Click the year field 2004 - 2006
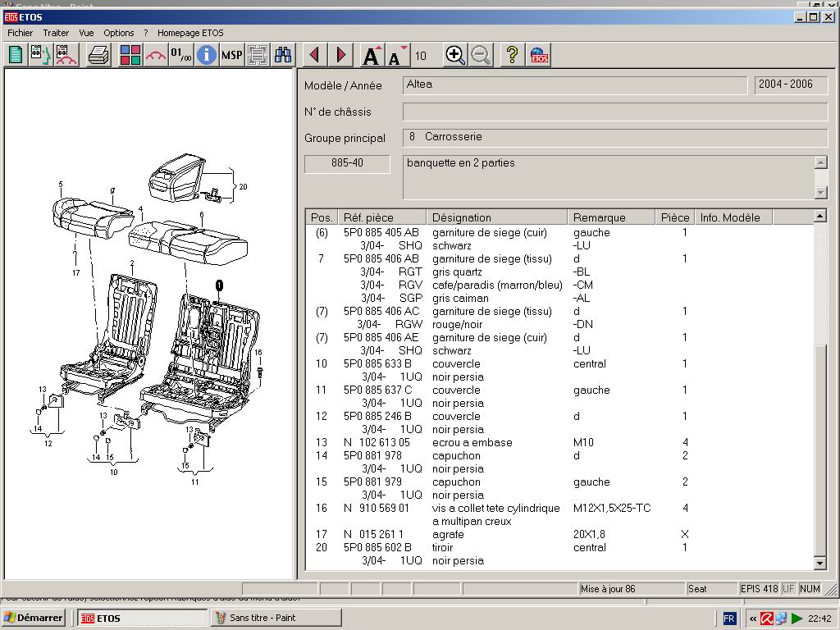This screenshot has height=630, width=840. tap(791, 85)
